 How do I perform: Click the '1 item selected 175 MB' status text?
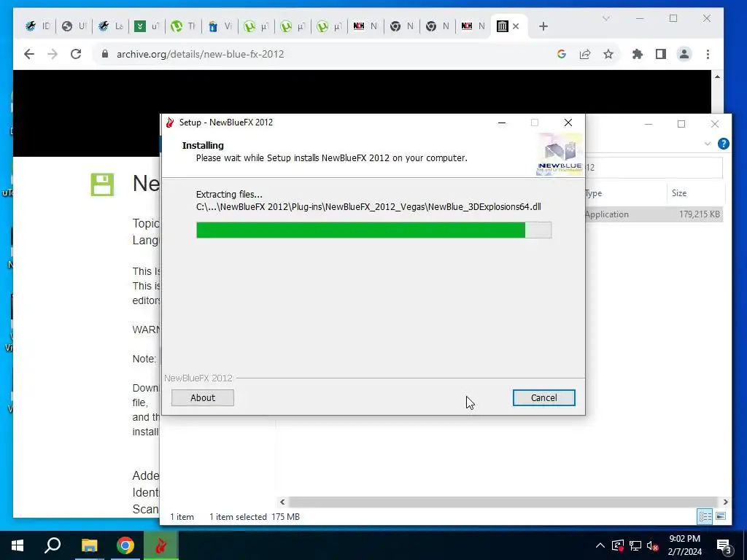coord(255,517)
